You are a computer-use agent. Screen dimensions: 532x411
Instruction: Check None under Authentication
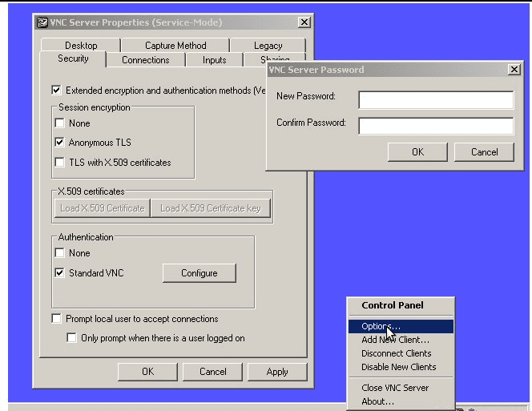tap(60, 253)
